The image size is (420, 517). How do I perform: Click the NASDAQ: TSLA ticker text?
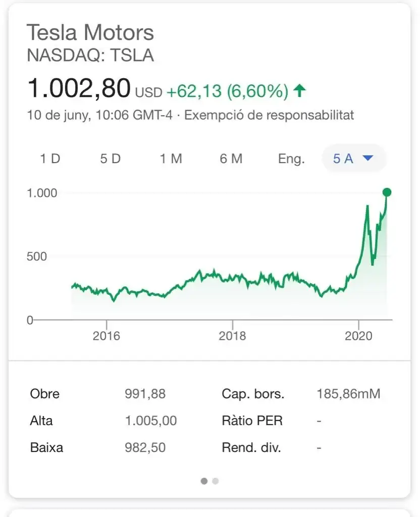coord(90,55)
